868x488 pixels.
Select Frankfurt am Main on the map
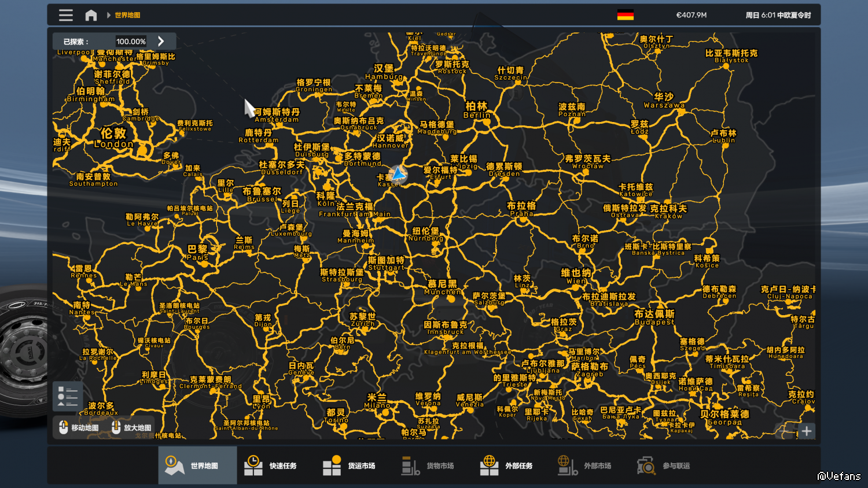(355, 210)
